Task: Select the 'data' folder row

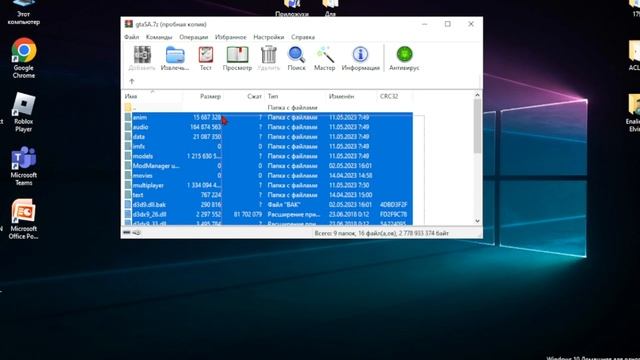Action: pyautogui.click(x=268, y=137)
